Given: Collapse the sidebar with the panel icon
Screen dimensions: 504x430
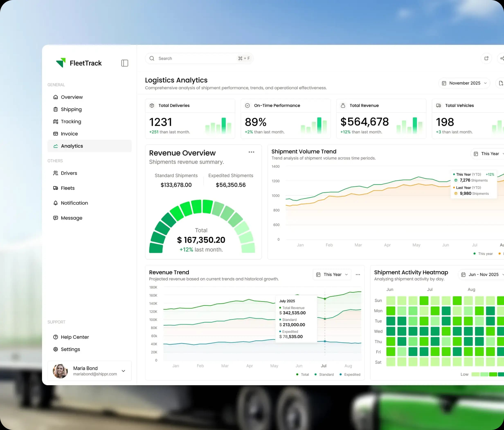Looking at the screenshot, I should [125, 63].
